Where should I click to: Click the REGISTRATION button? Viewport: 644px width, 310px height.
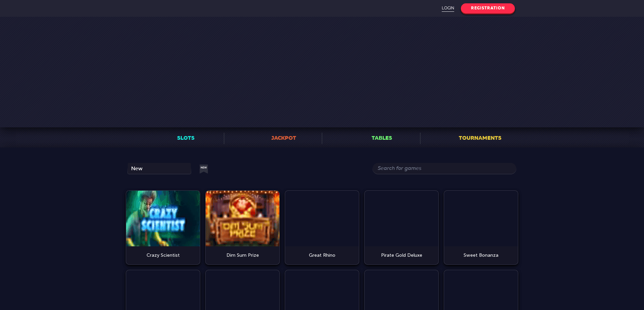click(487, 8)
